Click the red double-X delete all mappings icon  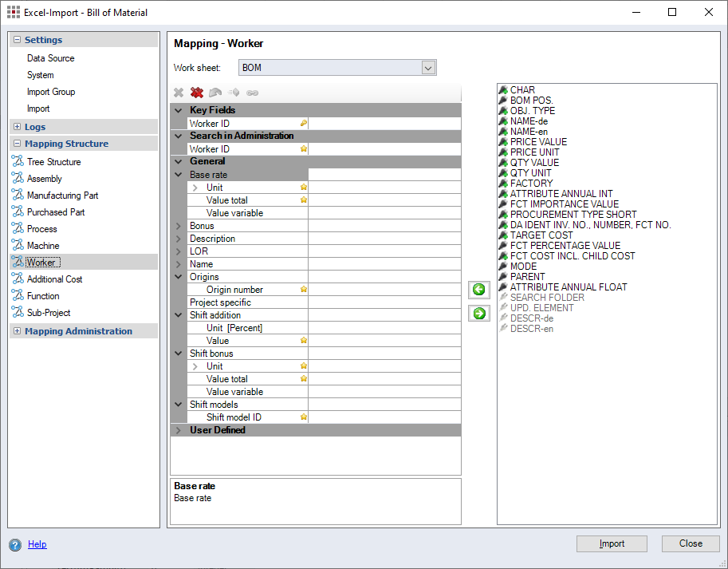197,93
